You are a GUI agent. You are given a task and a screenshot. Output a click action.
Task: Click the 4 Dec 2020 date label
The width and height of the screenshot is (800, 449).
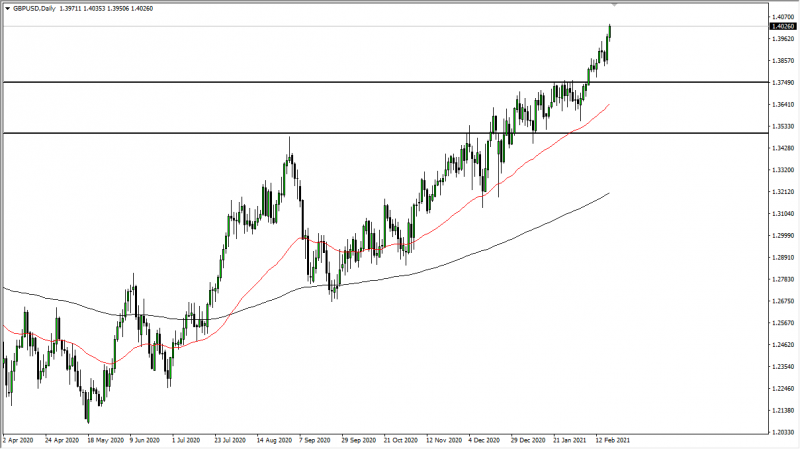click(484, 440)
